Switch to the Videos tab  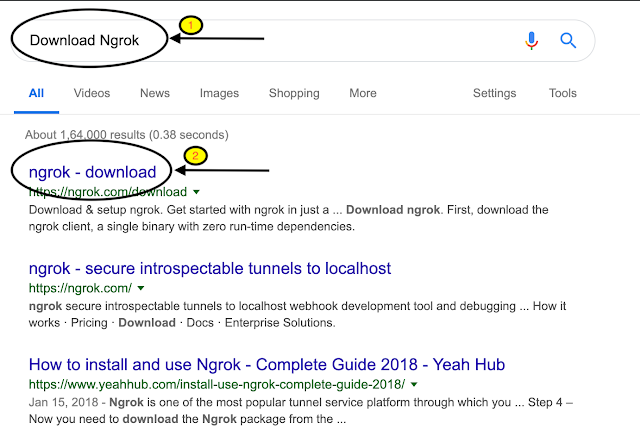(92, 93)
